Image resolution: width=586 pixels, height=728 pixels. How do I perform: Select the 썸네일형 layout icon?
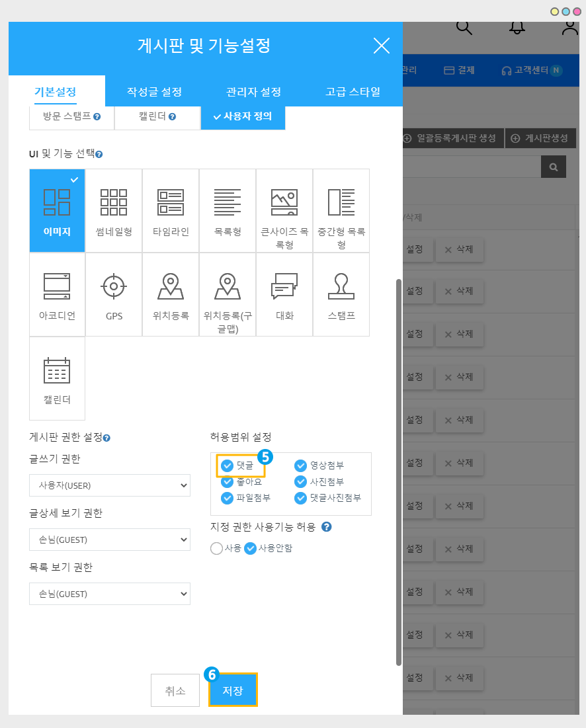114,202
